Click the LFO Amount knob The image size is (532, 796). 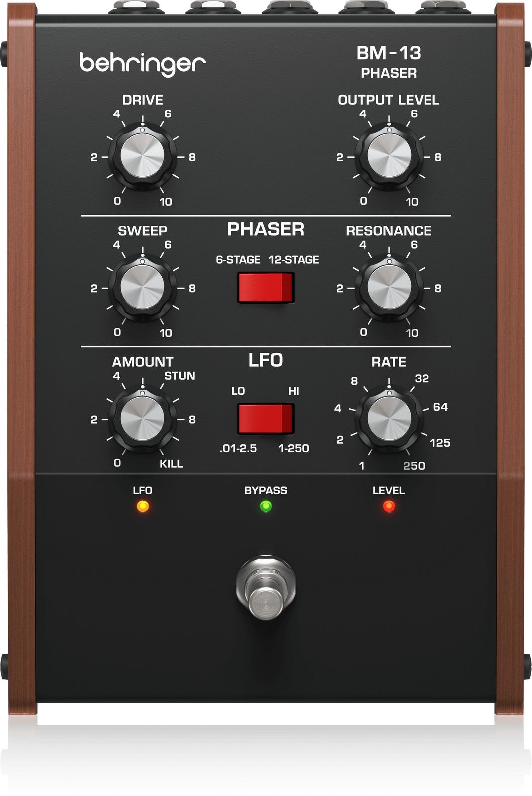(x=142, y=419)
